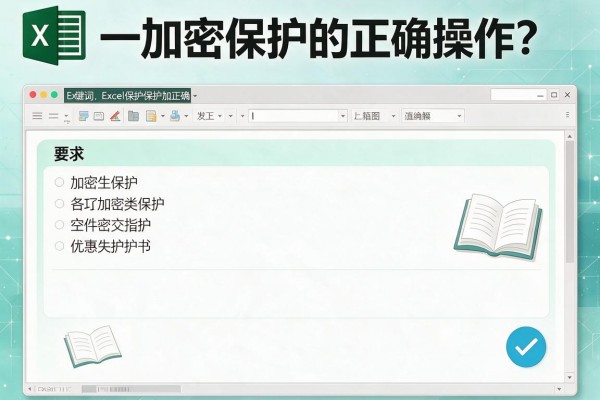Image resolution: width=600 pixels, height=400 pixels.
Task: Open the dropdown arrow just left of text input
Action: coord(242,116)
